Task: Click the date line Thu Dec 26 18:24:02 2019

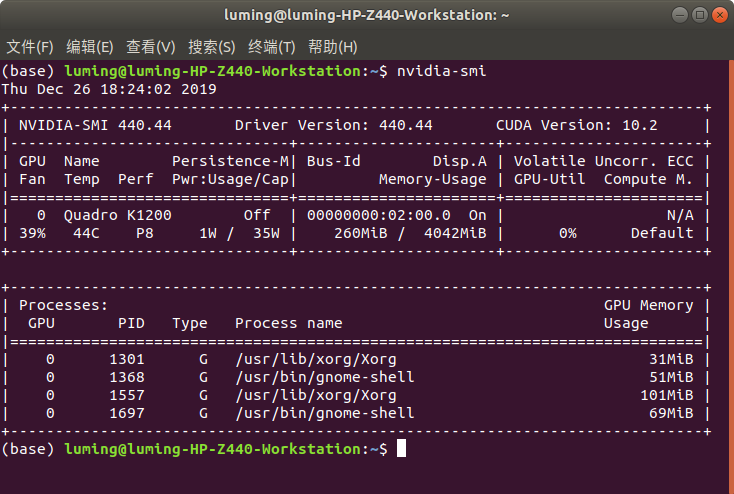Action: [x=109, y=89]
